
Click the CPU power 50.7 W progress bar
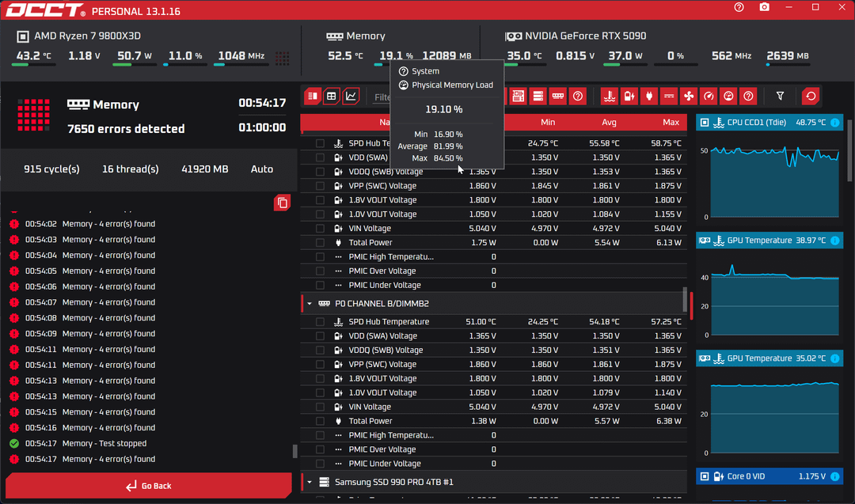pos(135,65)
